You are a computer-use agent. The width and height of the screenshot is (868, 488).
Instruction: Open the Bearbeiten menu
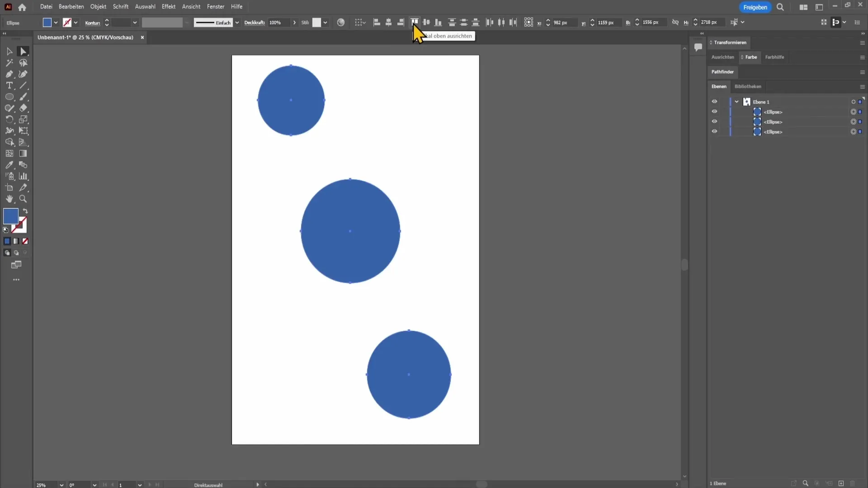click(71, 7)
